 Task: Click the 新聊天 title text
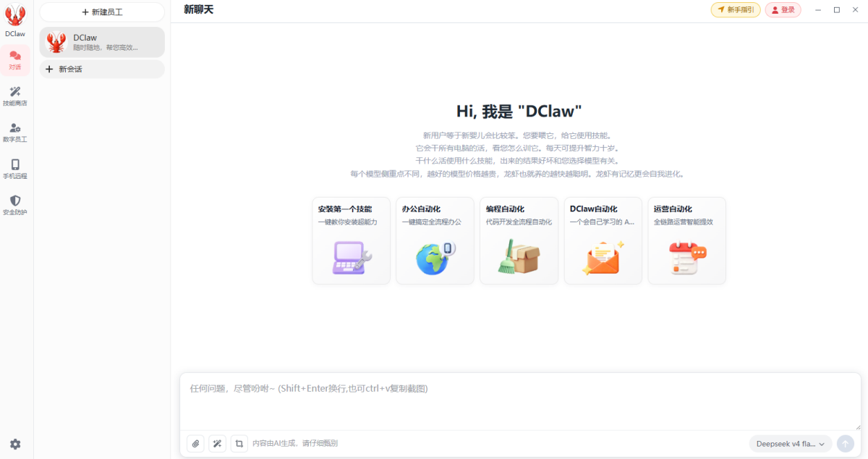199,9
